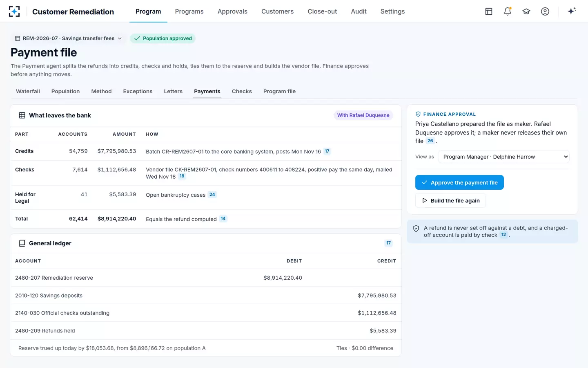Viewport: 588px width, 368px height.
Task: Switch to the Method tab
Action: click(x=101, y=91)
